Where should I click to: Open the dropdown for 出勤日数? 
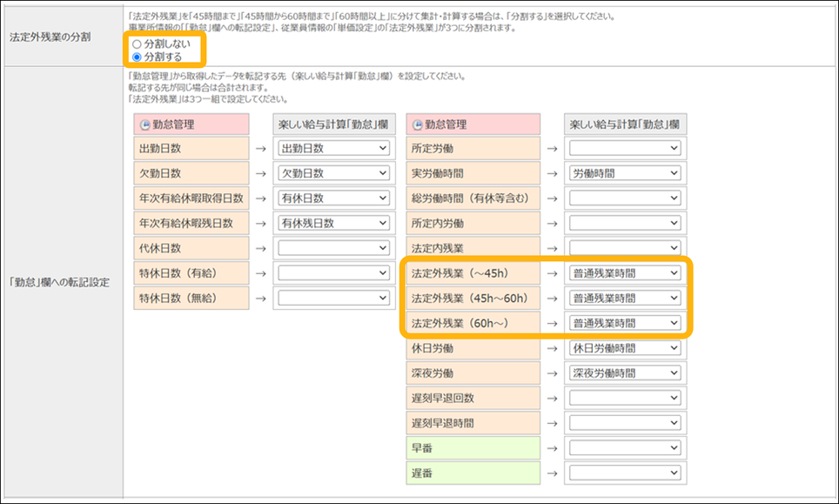[332, 149]
